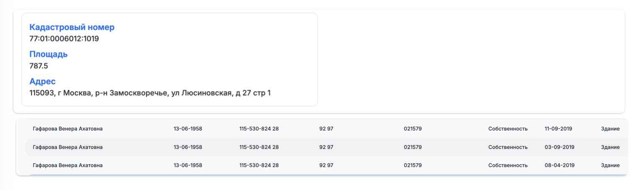Click series 92 97 in 08-04-2019 row
The height and width of the screenshot is (190, 644).
(x=326, y=166)
